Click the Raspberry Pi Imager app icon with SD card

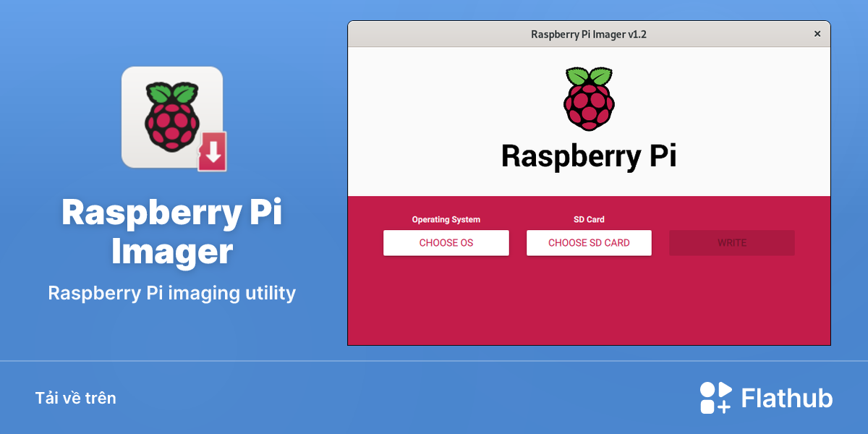tap(173, 118)
